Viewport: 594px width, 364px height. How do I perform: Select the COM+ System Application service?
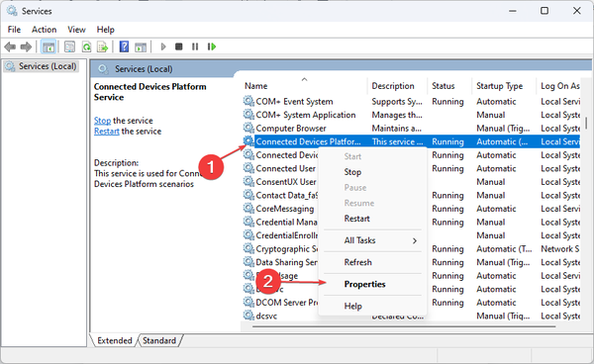(411, 115)
